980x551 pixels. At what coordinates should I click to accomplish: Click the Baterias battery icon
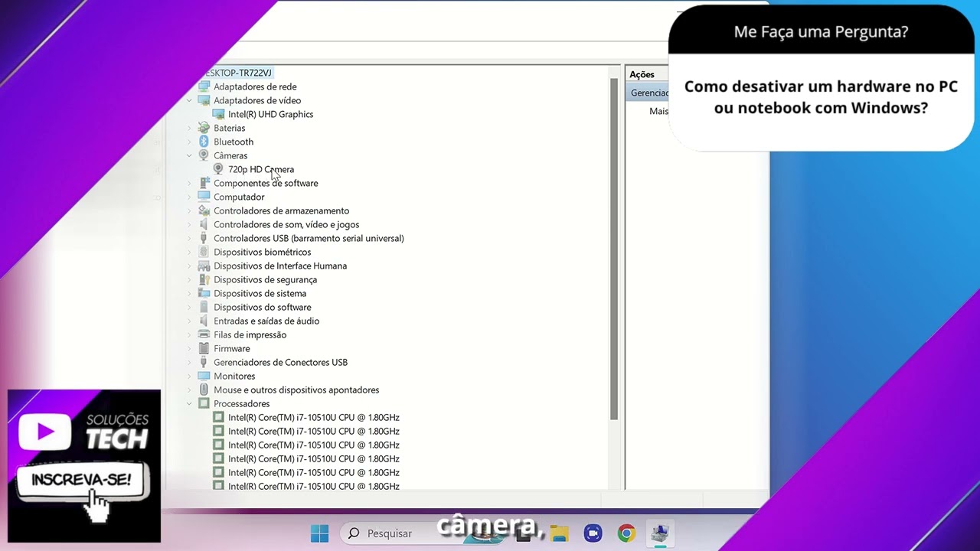click(x=203, y=128)
